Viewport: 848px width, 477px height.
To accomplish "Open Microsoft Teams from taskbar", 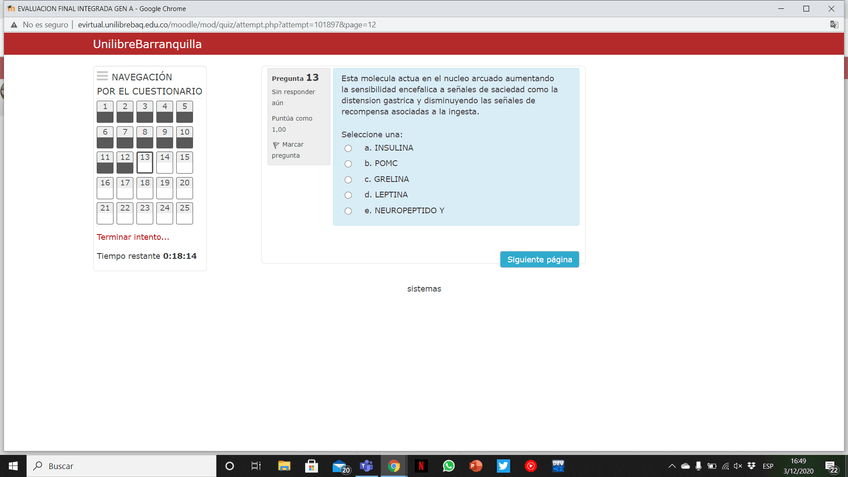I will pyautogui.click(x=366, y=466).
